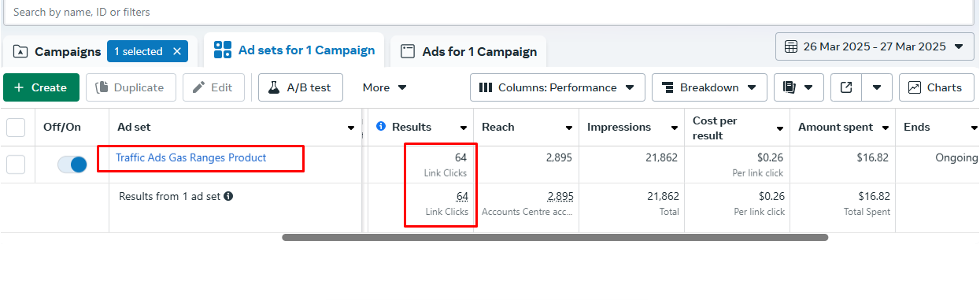The width and height of the screenshot is (980, 300).
Task: Open the More actions dropdown
Action: click(x=385, y=87)
